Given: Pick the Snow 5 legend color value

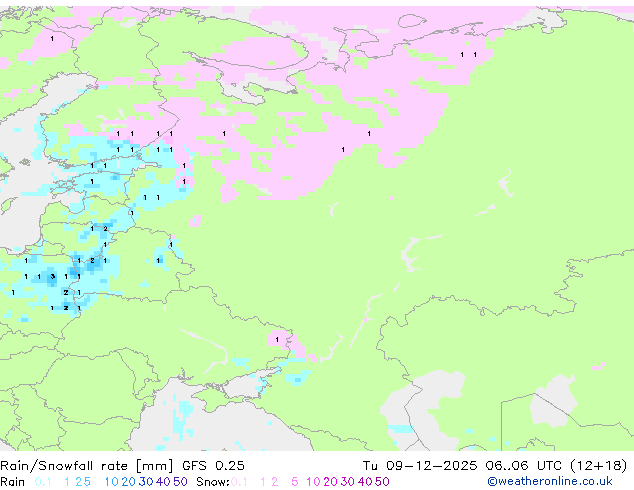Looking at the screenshot, I should pyautogui.click(x=295, y=482).
